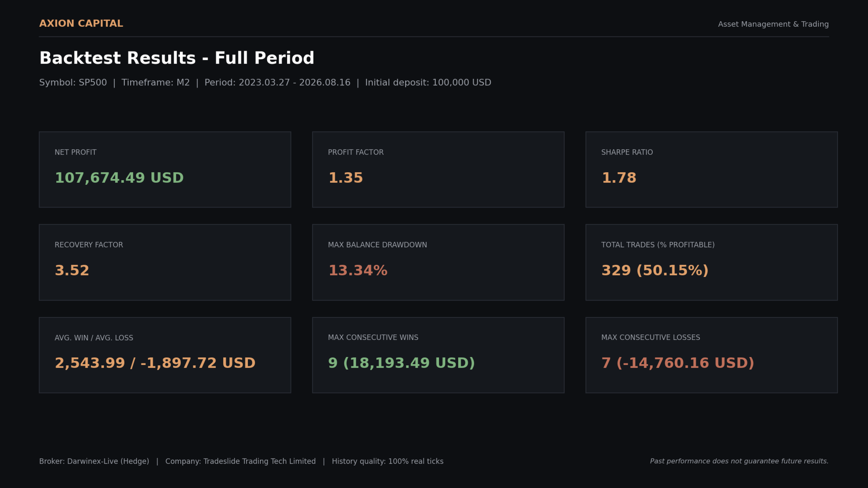The height and width of the screenshot is (488, 868).
Task: Click the MAX CONSECUTIVE LOSSES label
Action: [x=651, y=338]
